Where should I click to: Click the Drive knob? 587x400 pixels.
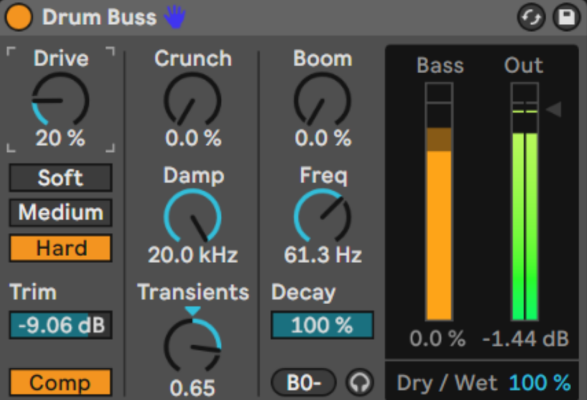(60, 100)
